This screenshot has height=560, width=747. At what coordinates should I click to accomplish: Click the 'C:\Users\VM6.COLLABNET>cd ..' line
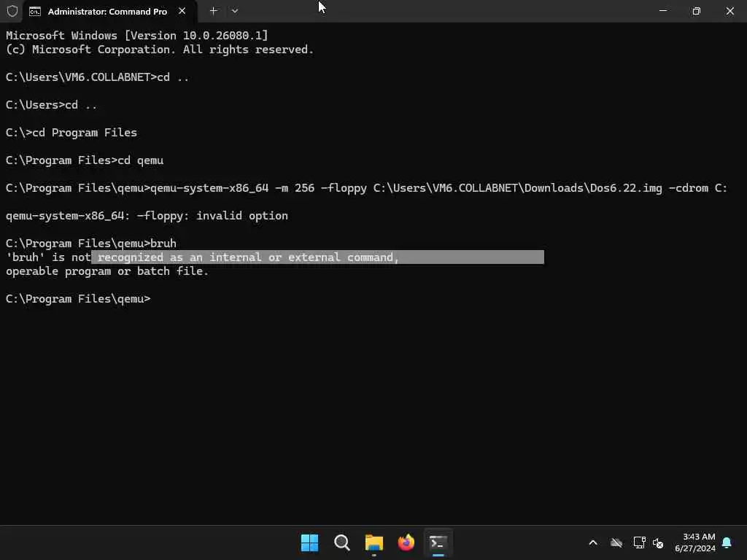[x=97, y=77]
